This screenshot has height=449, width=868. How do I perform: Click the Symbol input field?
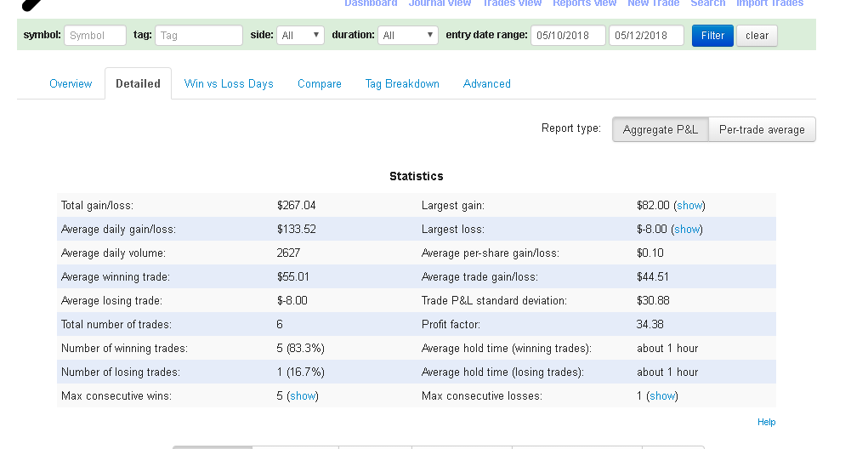(95, 36)
